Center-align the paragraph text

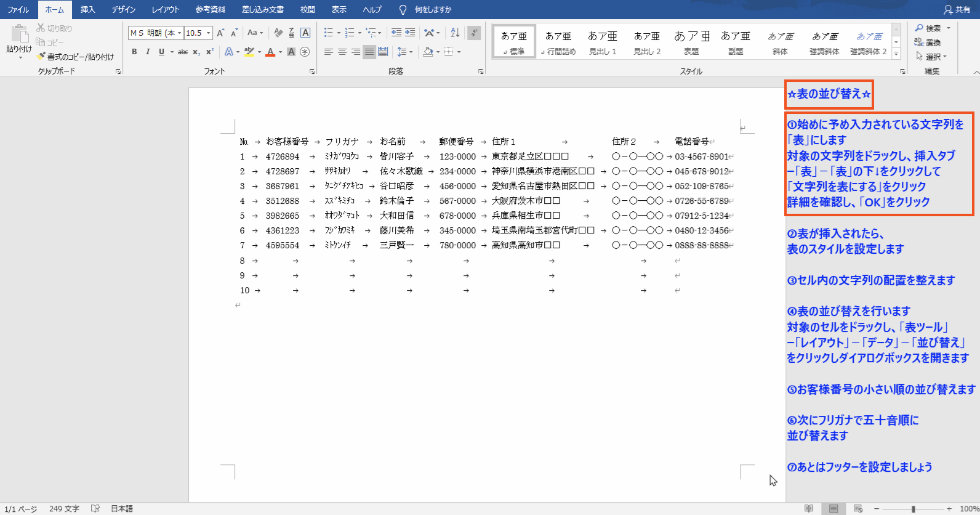[x=342, y=52]
